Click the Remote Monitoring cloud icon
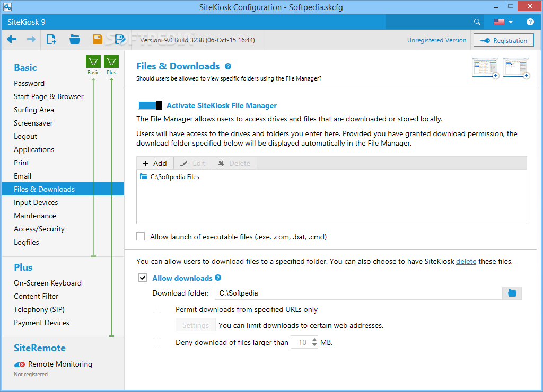Viewport: 543px width, 392px height. click(x=20, y=364)
